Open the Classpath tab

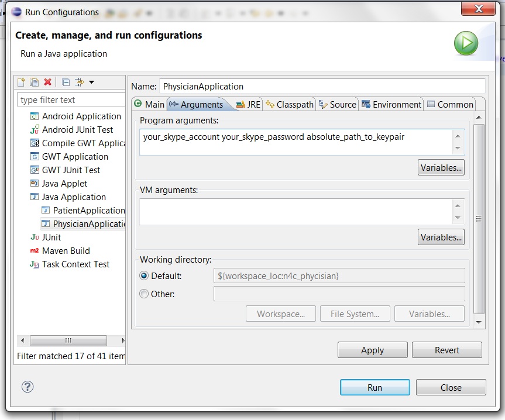[290, 105]
